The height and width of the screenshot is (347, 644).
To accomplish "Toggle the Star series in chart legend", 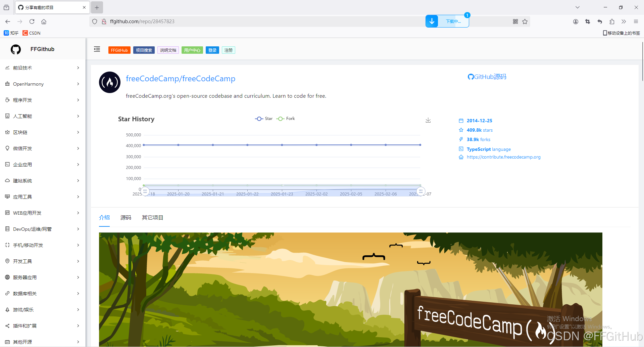I will click(x=264, y=119).
